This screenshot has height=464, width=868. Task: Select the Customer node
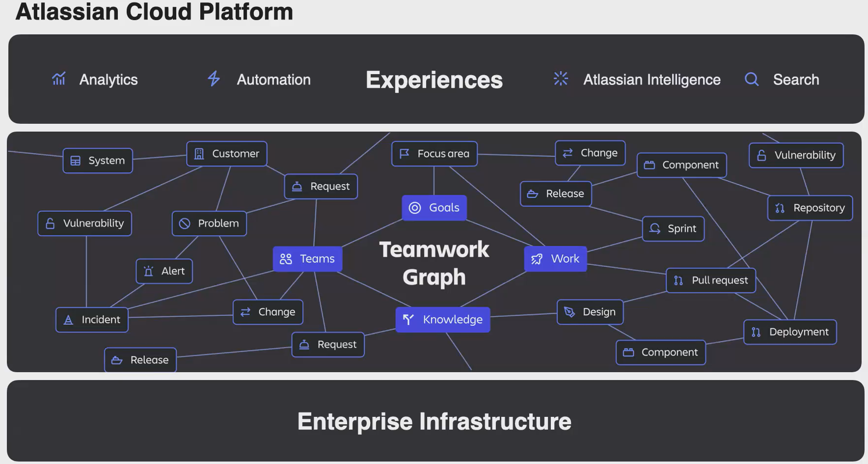coord(227,154)
